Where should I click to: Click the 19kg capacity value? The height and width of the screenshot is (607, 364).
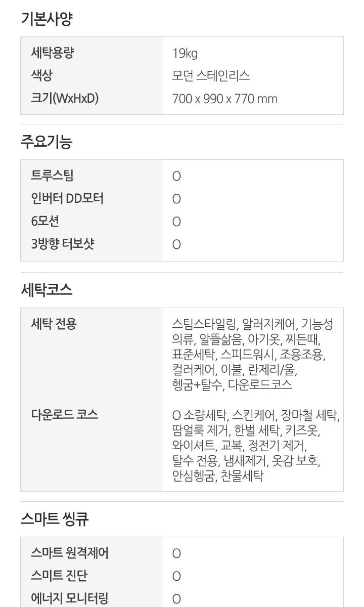tap(185, 53)
